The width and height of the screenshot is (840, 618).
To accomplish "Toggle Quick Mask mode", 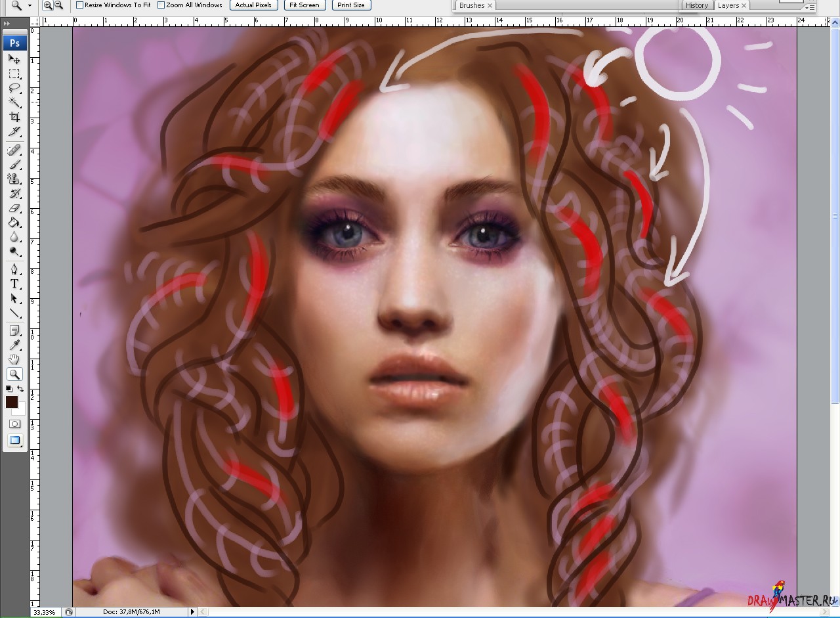I will point(14,424).
